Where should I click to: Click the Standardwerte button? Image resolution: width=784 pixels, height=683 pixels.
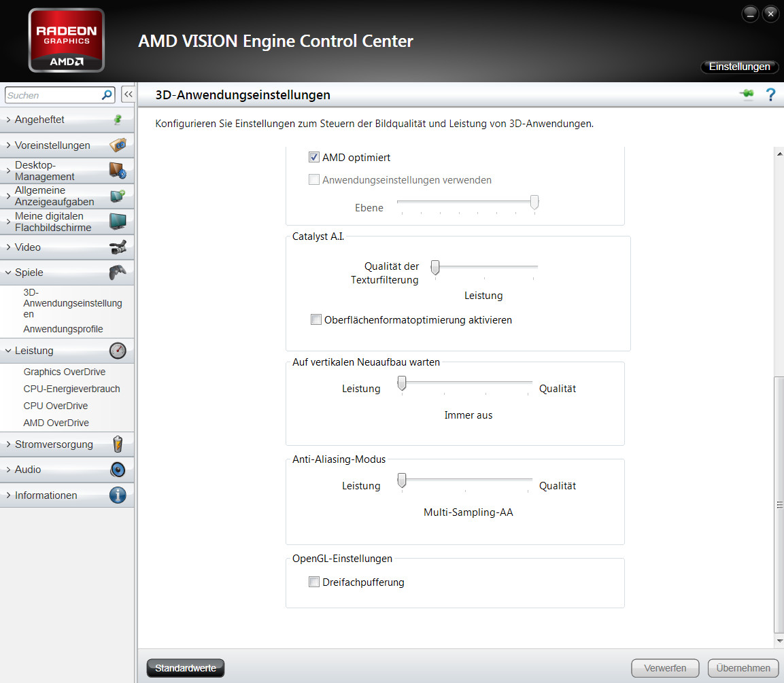coord(186,668)
